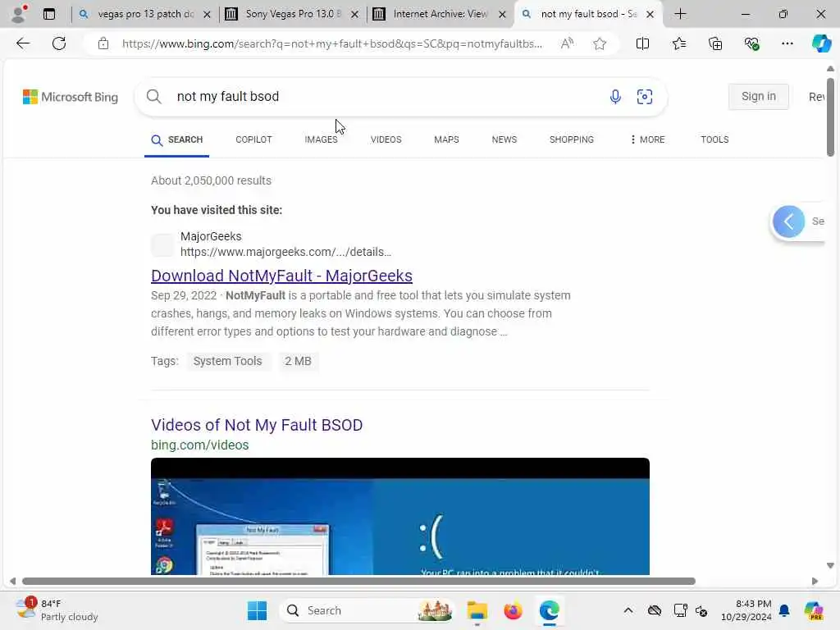Select the SHOPPING tab
The height and width of the screenshot is (630, 840).
pyautogui.click(x=572, y=139)
